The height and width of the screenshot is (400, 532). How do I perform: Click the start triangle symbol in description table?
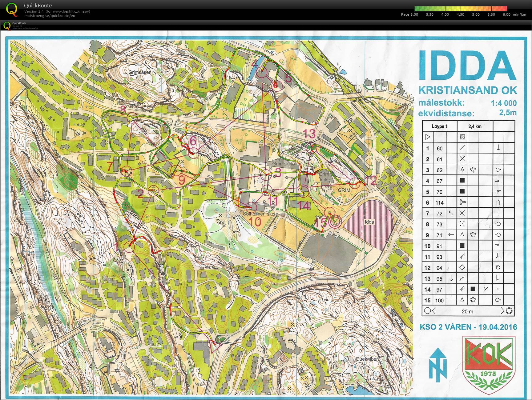pyautogui.click(x=428, y=137)
